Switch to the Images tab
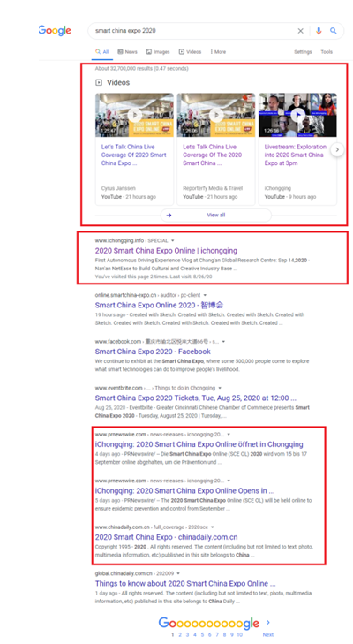 pos(158,52)
